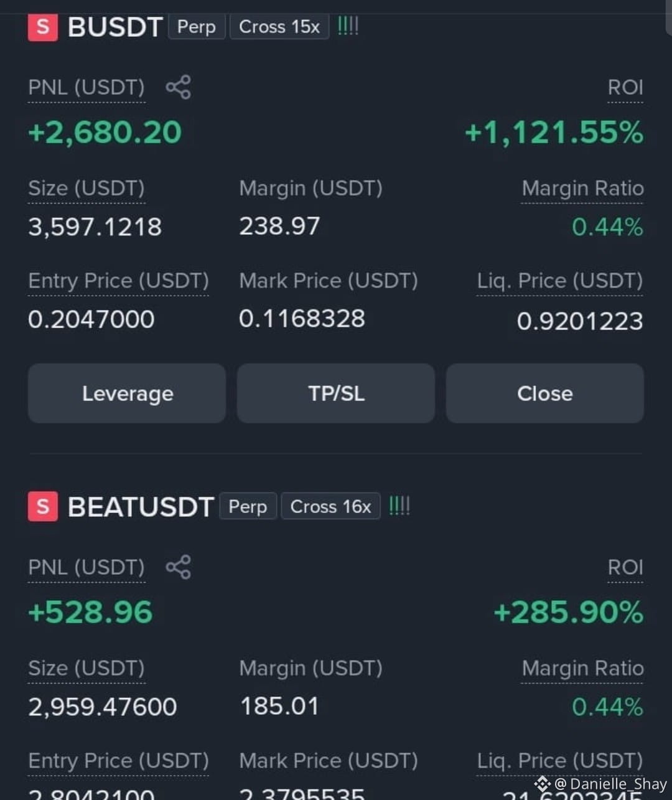Tap Liq. Price (USDT) label for BUSDT
Image resolution: width=672 pixels, height=800 pixels.
pyautogui.click(x=560, y=281)
